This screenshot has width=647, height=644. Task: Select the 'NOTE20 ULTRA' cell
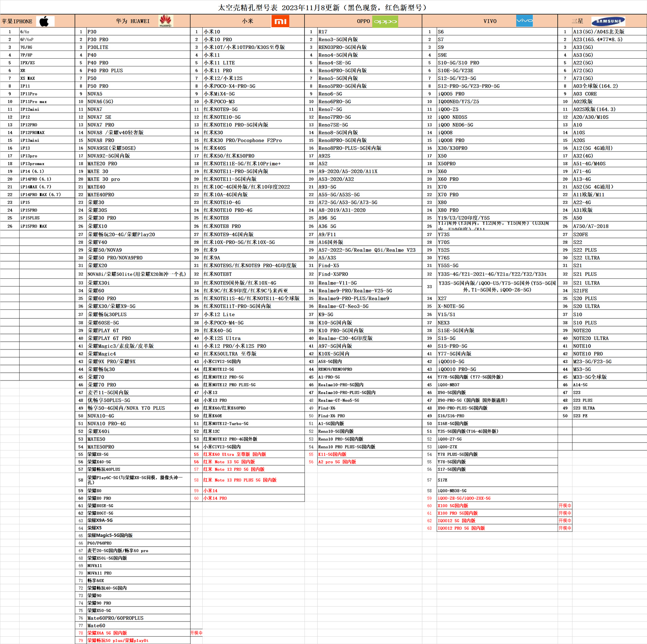[x=610, y=338]
